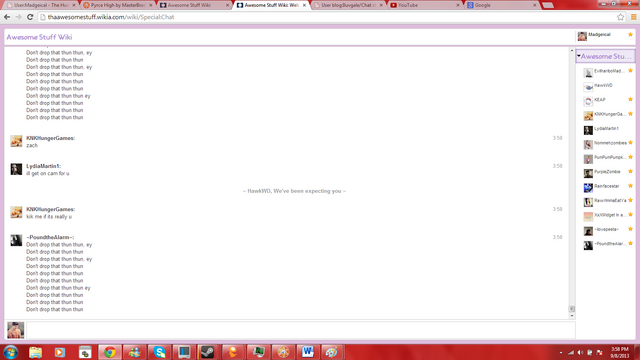Click the 'HawkWD, We've been expecting you' notice
The width and height of the screenshot is (640, 360).
[x=294, y=191]
